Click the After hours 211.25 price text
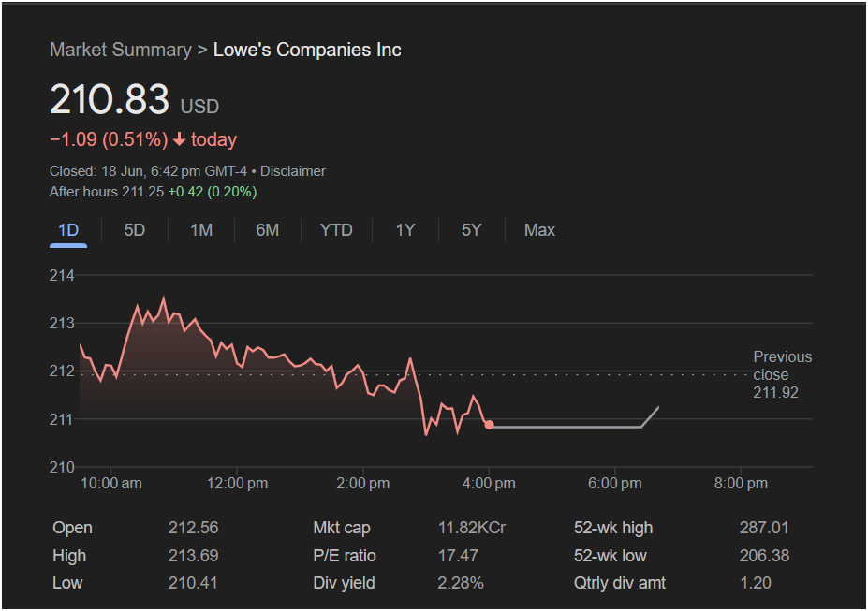Viewport: 868px width, 611px height. click(107, 192)
